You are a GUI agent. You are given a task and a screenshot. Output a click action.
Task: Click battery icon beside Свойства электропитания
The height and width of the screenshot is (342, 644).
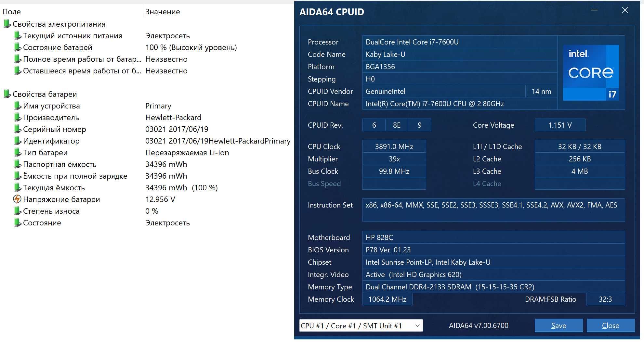[x=7, y=24]
